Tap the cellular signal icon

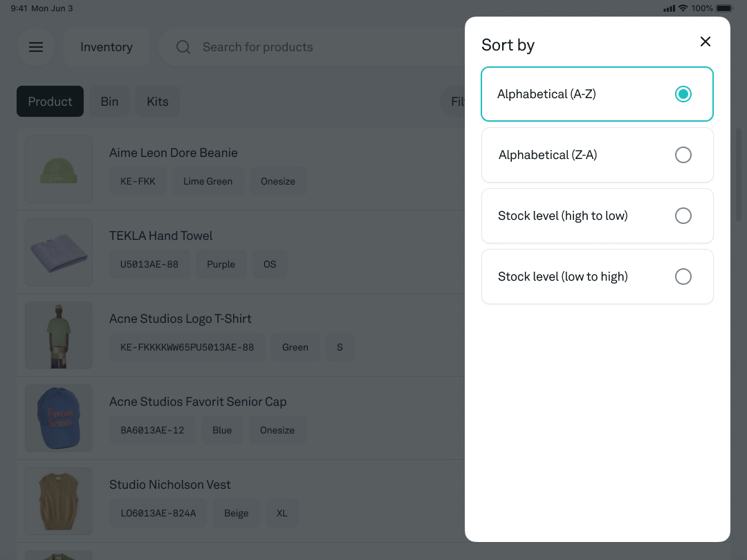670,8
